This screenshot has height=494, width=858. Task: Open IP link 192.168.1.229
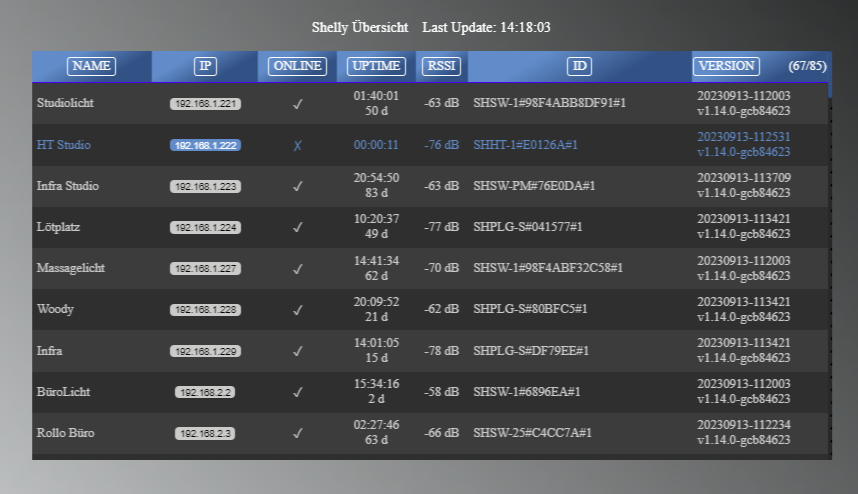[205, 351]
